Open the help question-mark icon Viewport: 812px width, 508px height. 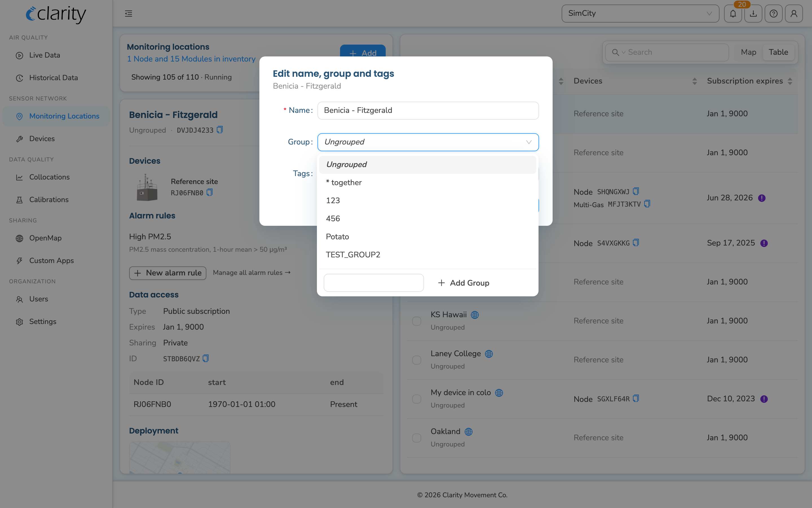click(x=773, y=14)
